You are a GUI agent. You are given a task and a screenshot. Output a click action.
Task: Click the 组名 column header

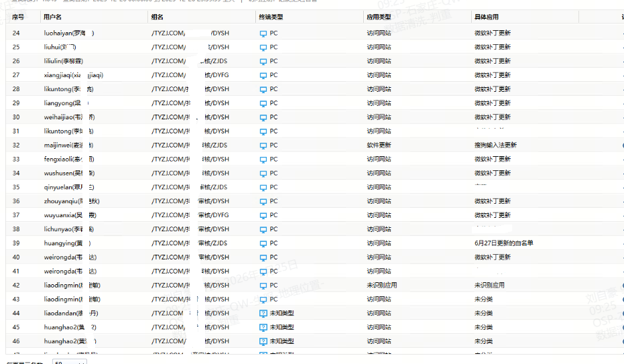tap(158, 15)
